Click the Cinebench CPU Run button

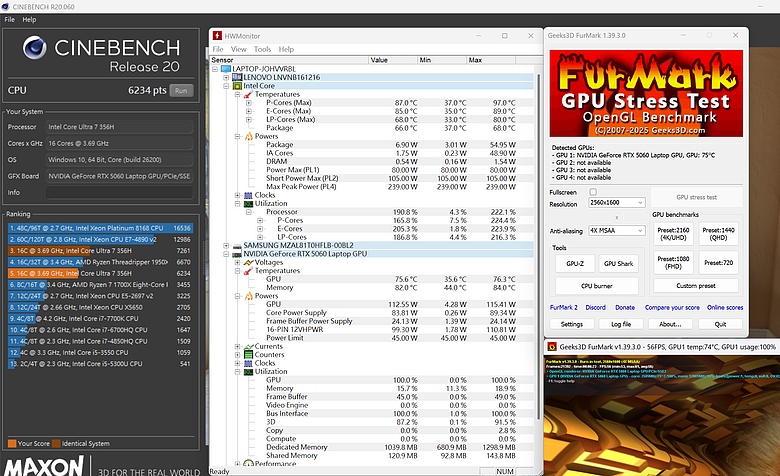pos(181,91)
